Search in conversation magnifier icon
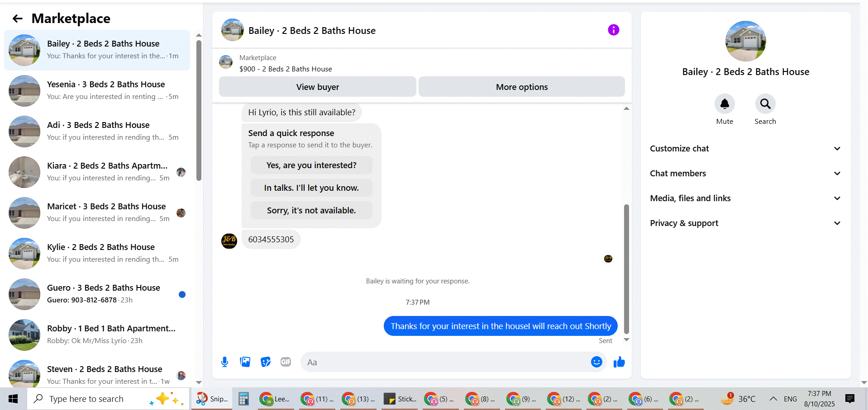 [x=765, y=104]
